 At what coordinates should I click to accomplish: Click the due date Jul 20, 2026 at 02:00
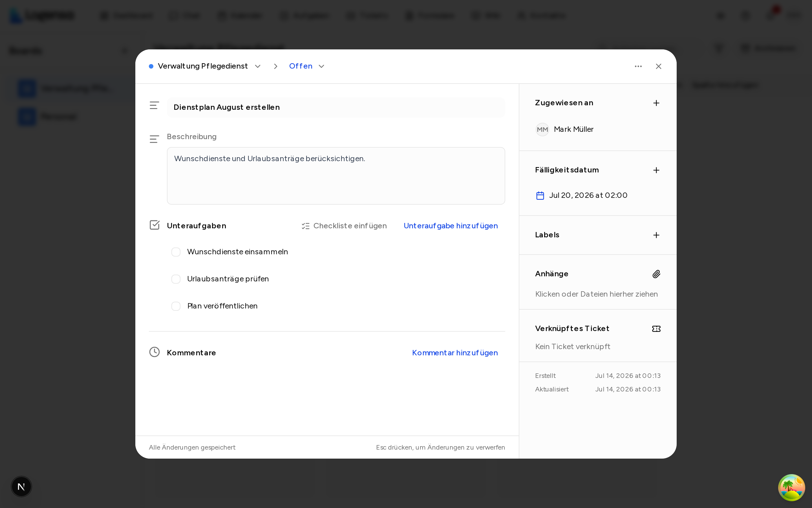tap(588, 195)
